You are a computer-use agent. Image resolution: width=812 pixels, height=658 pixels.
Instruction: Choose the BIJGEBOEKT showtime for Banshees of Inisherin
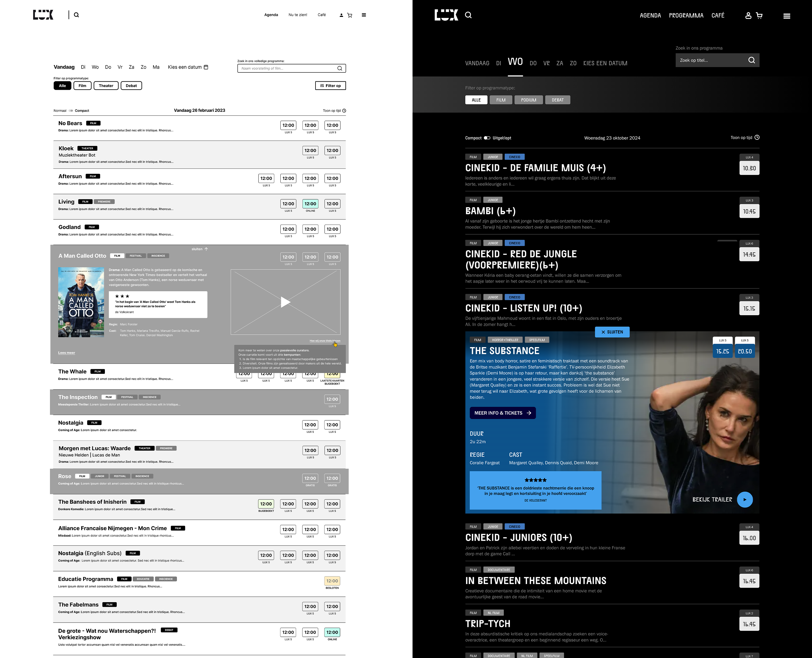pos(266,504)
